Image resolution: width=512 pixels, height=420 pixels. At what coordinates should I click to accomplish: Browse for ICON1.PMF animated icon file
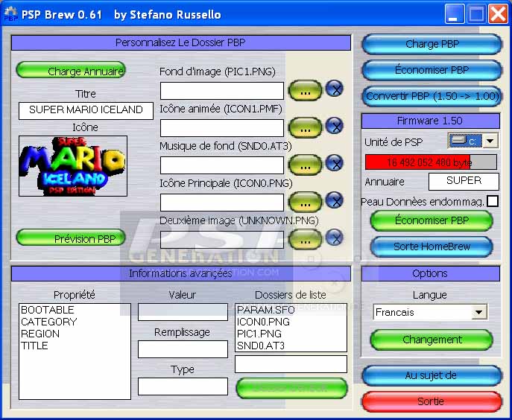305,128
